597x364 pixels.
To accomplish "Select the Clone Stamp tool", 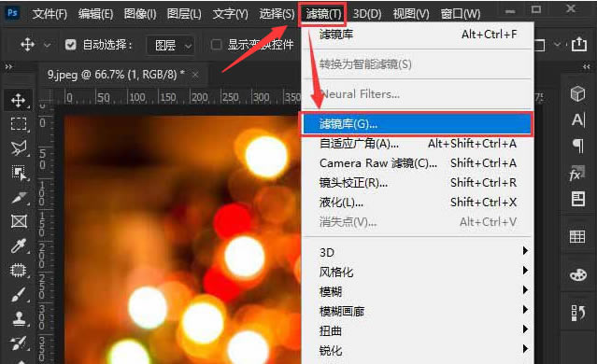I will (x=19, y=319).
